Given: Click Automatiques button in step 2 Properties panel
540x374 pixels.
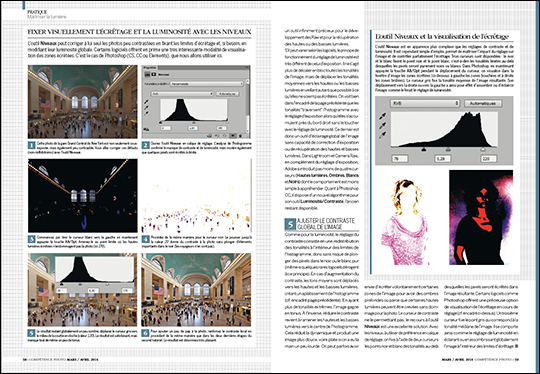Looking at the screenshot, I should [228, 94].
